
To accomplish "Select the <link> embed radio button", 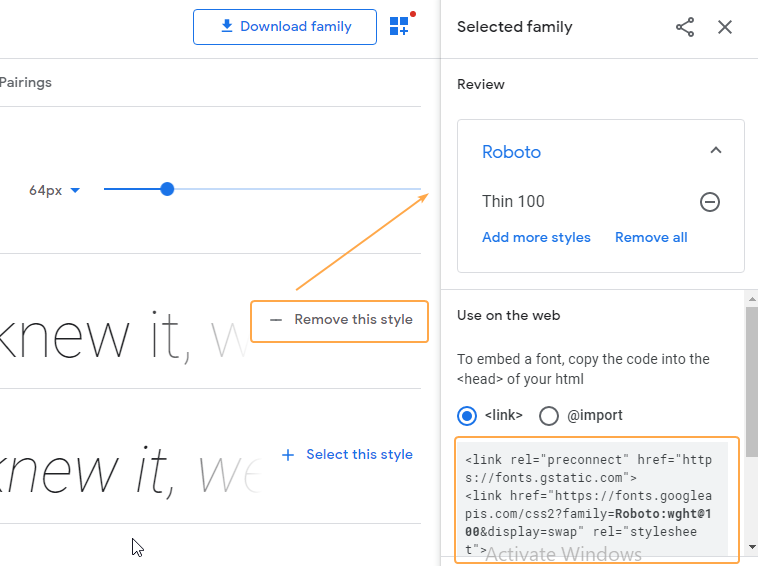I will (x=467, y=416).
